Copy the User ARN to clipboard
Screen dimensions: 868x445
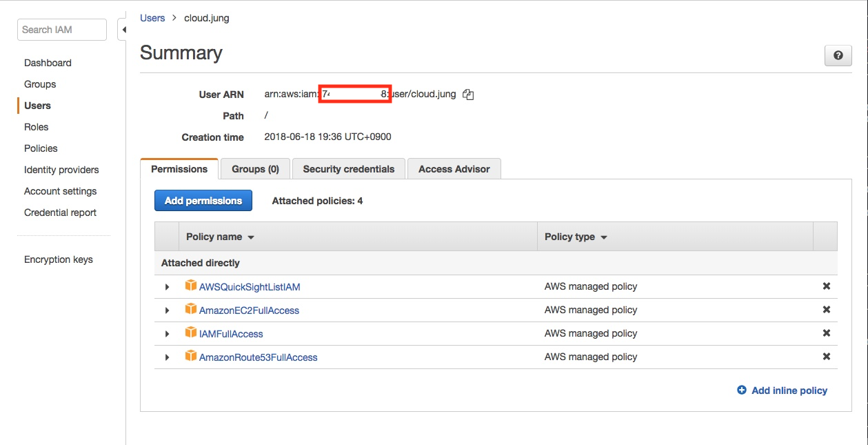click(468, 95)
